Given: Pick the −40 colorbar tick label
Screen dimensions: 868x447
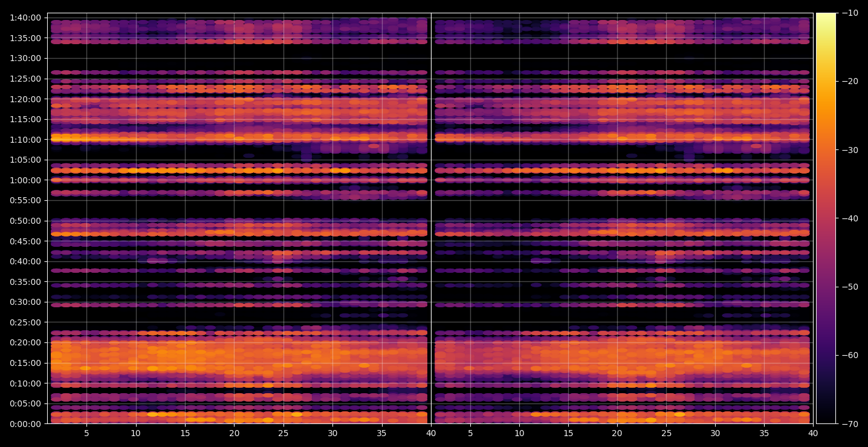Looking at the screenshot, I should [849, 218].
